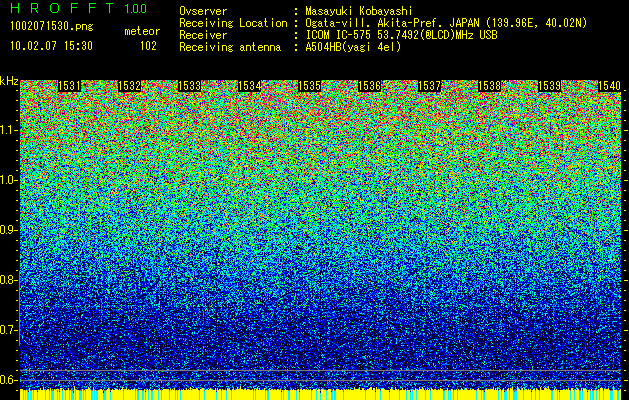Click the Receiving Location field label

tap(233, 24)
